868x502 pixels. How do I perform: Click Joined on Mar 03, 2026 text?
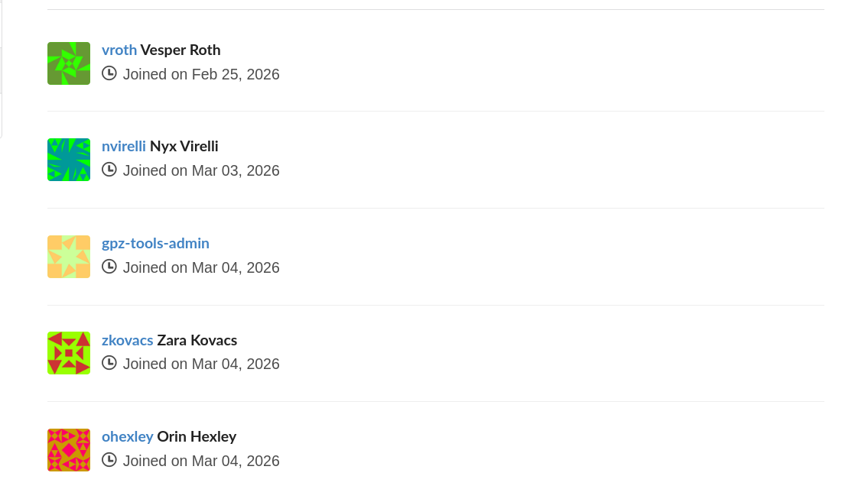[x=201, y=170]
